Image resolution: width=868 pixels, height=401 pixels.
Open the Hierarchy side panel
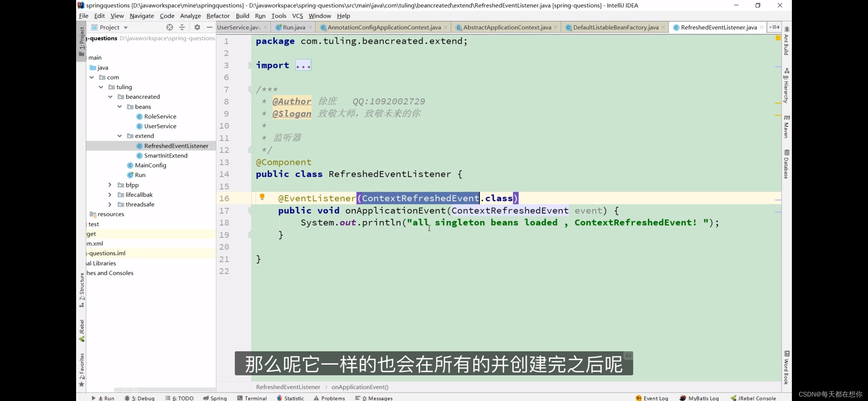point(787,86)
